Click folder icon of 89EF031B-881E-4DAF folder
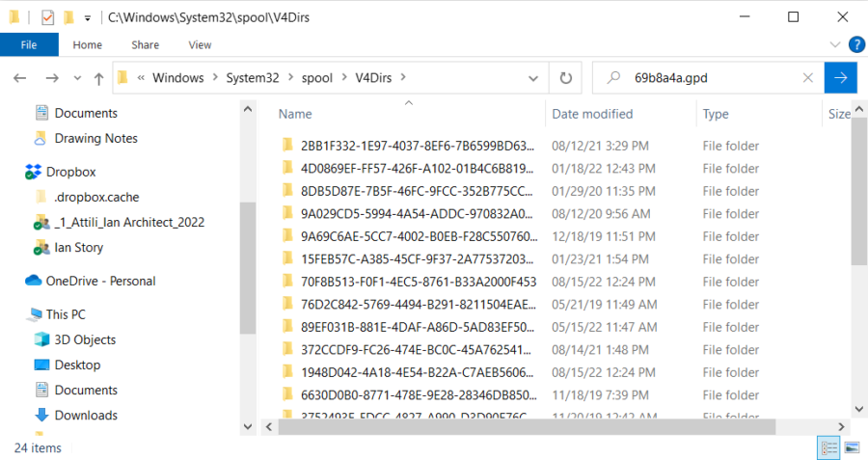 pos(287,327)
